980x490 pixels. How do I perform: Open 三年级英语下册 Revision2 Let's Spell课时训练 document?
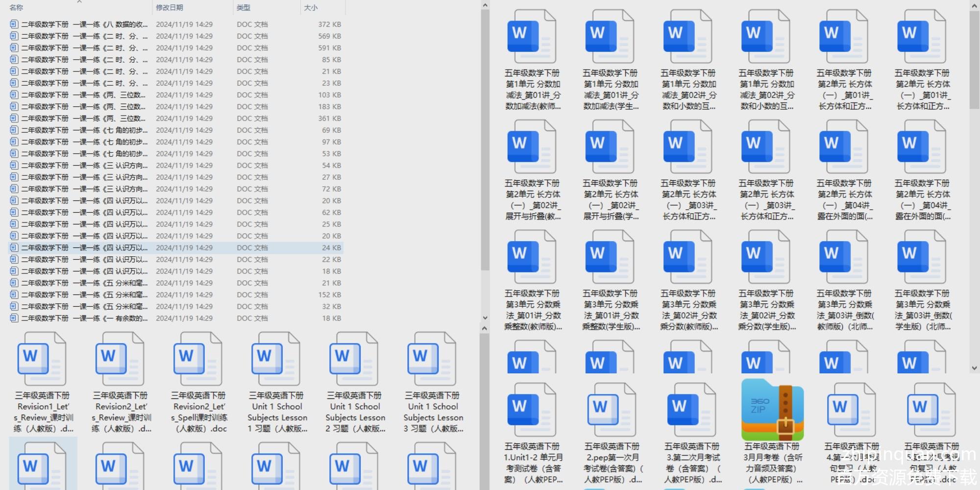[x=198, y=360]
